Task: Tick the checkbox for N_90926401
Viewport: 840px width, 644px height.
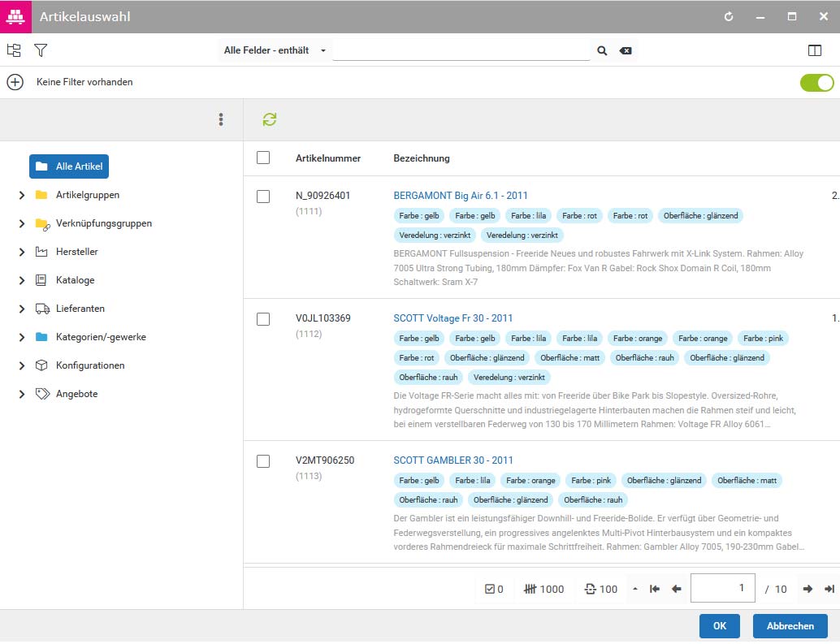Action: tap(263, 197)
